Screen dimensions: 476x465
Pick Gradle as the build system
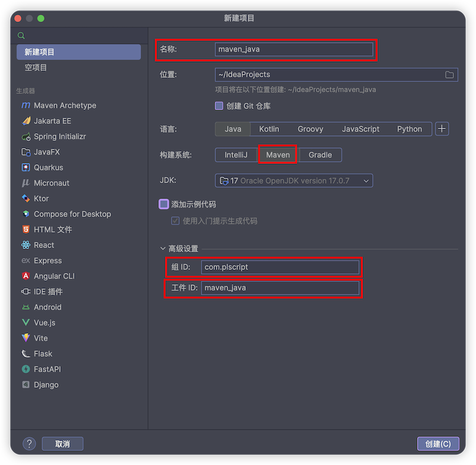[x=320, y=155]
